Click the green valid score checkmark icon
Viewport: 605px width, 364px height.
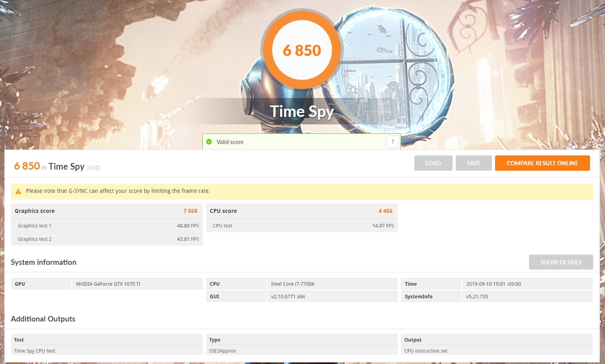pos(209,142)
